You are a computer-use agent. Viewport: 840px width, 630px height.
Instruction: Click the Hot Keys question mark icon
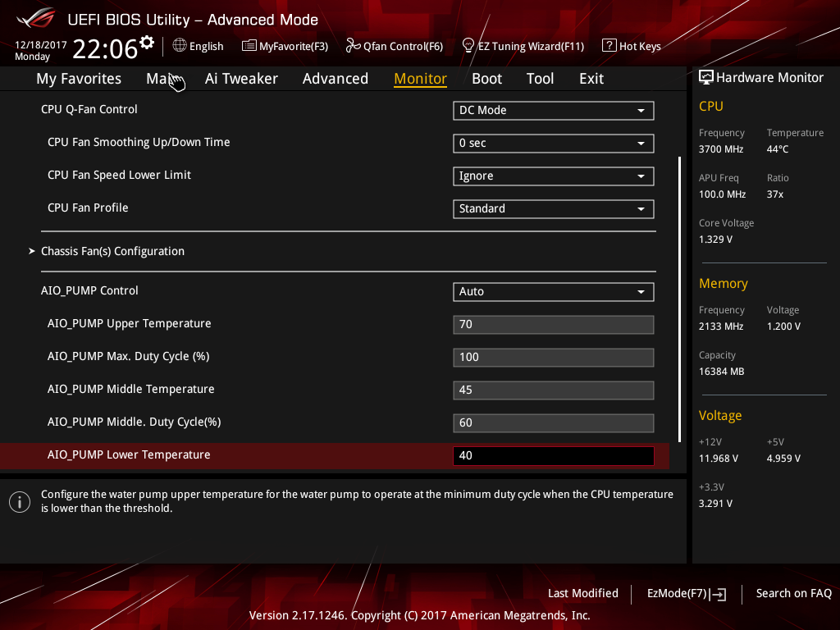pos(609,46)
